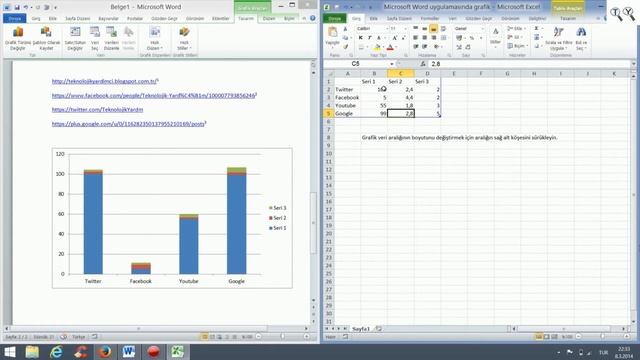Open Bul ve Seç binoculars menu
Viewport: 640px width, 360px height.
[581, 39]
